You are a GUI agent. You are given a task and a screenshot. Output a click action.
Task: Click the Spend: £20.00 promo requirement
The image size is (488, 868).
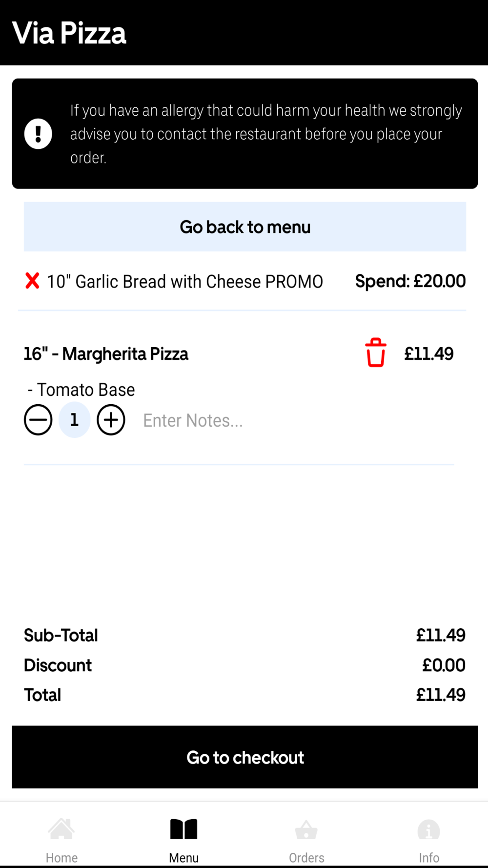(410, 281)
